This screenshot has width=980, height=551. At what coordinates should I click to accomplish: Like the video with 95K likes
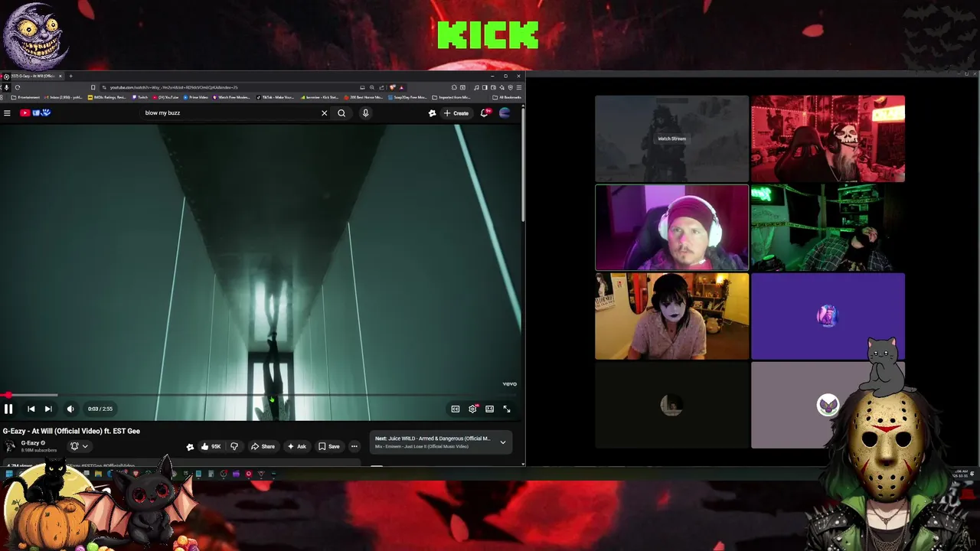click(x=210, y=446)
